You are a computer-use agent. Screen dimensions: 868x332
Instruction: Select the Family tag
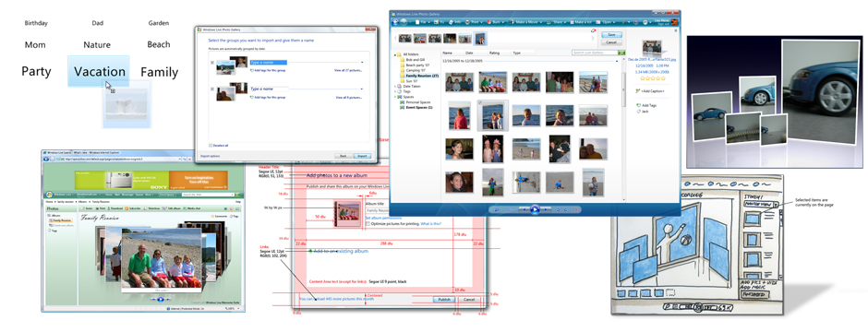pos(160,72)
